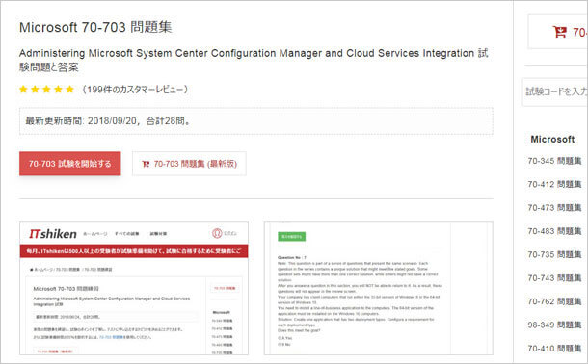Click the Administering Microsoft System Center subtitle
Image resolution: width=588 pixels, height=364 pixels.
(x=254, y=61)
